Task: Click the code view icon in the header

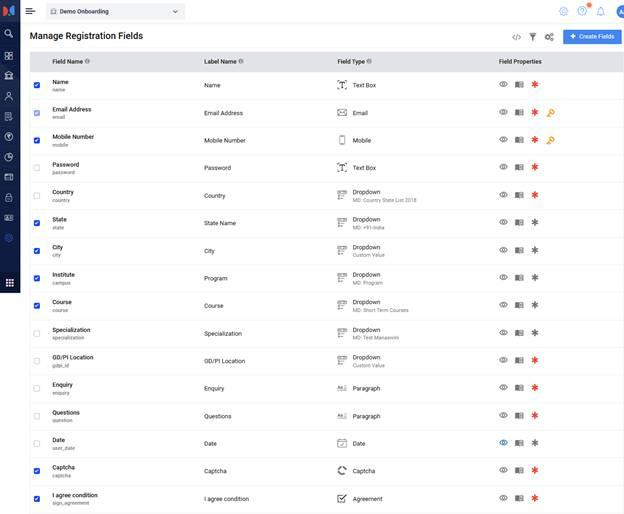Action: click(x=516, y=37)
